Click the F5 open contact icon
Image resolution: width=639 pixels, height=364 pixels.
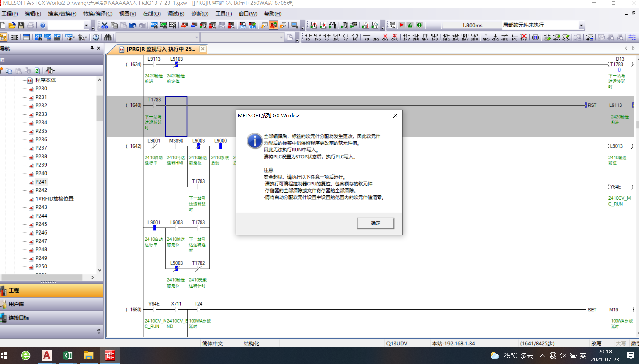tap(308, 37)
